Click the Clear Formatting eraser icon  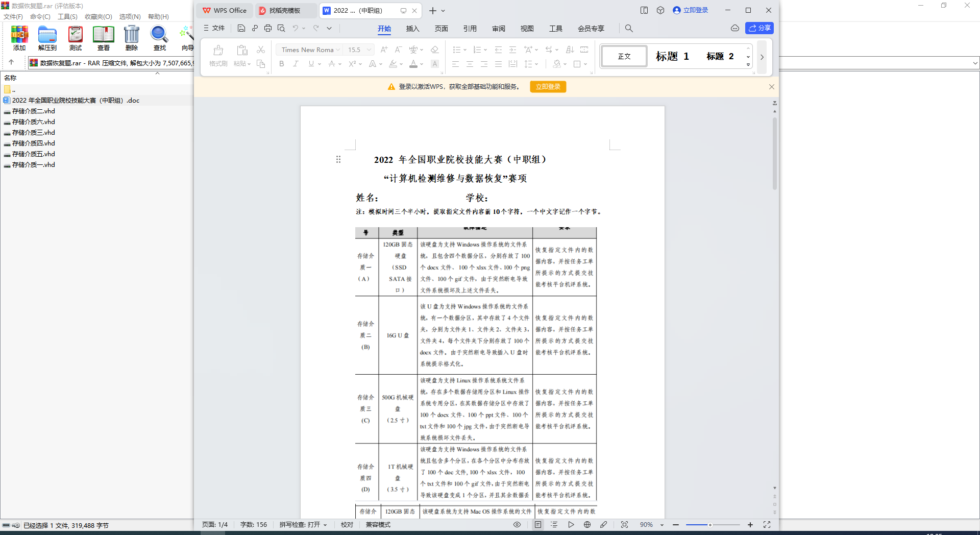pos(434,50)
